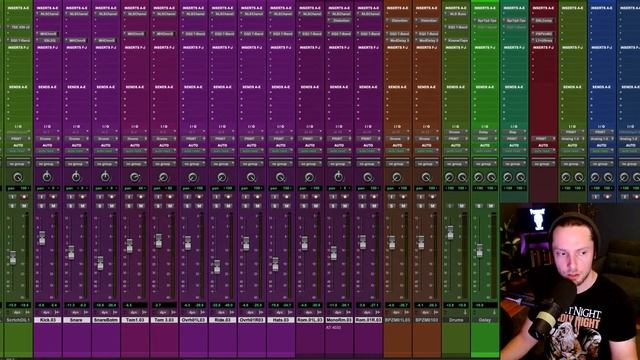Click the SnareBottm pan knob
The height and width of the screenshot is (360, 640).
pos(105,177)
